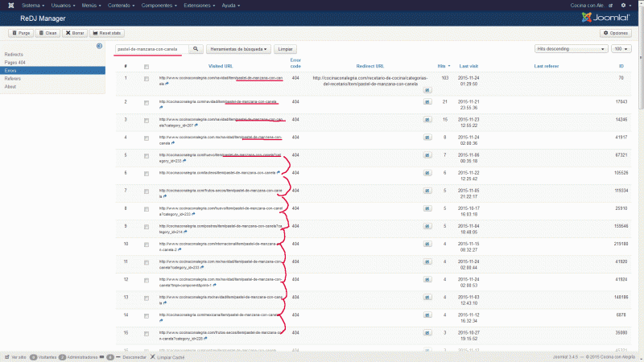Check the checkbox for row 8
Image resolution: width=644 pixels, height=362 pixels.
(x=147, y=209)
